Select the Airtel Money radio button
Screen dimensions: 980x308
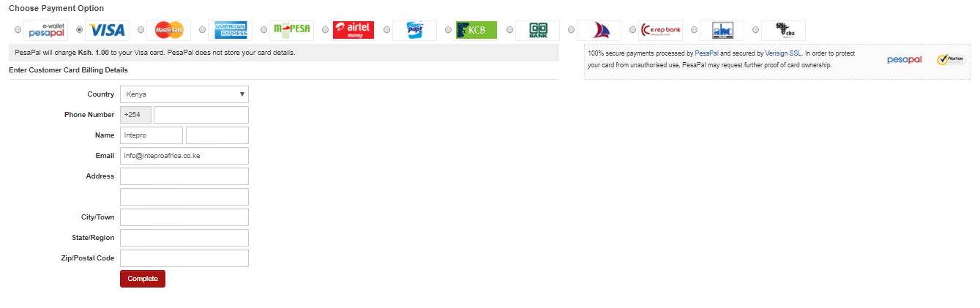click(x=325, y=30)
